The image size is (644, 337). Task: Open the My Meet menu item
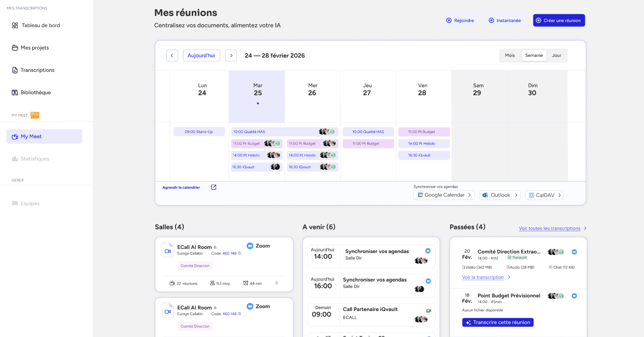point(44,136)
